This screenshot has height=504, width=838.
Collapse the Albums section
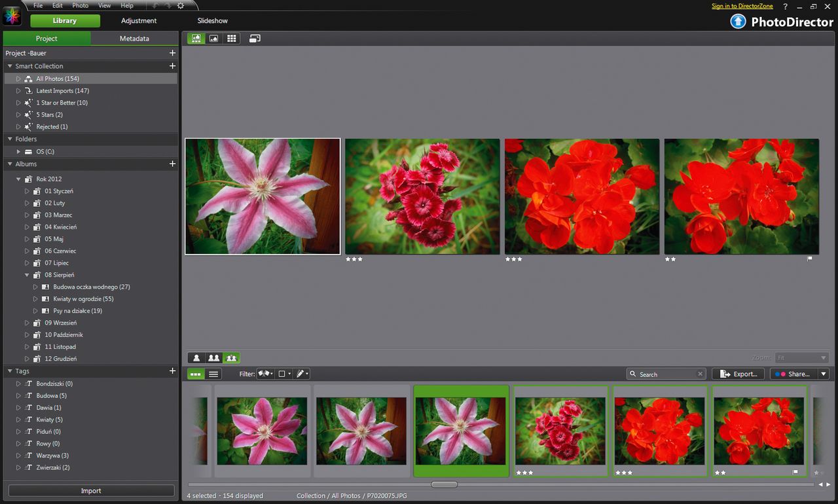click(x=10, y=164)
